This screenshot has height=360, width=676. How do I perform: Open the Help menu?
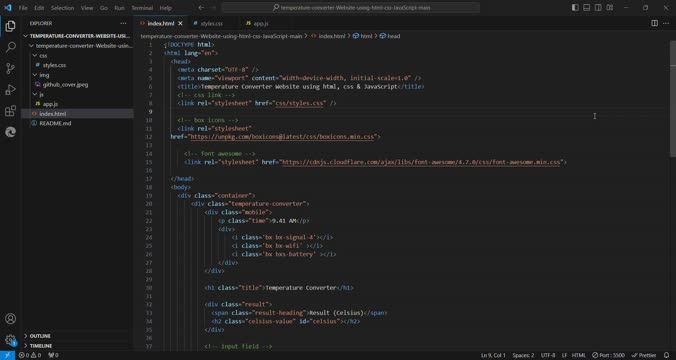tap(166, 8)
